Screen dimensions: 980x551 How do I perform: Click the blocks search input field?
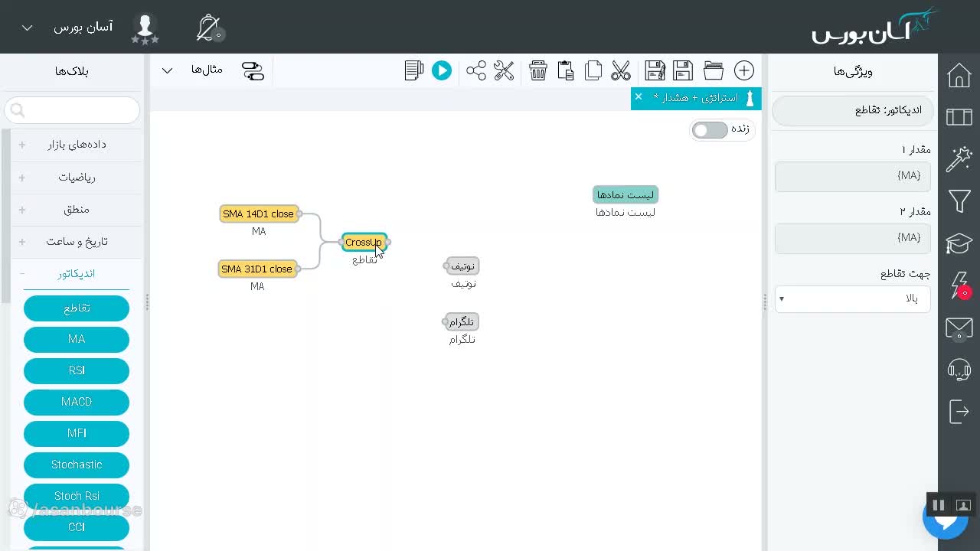click(x=72, y=110)
